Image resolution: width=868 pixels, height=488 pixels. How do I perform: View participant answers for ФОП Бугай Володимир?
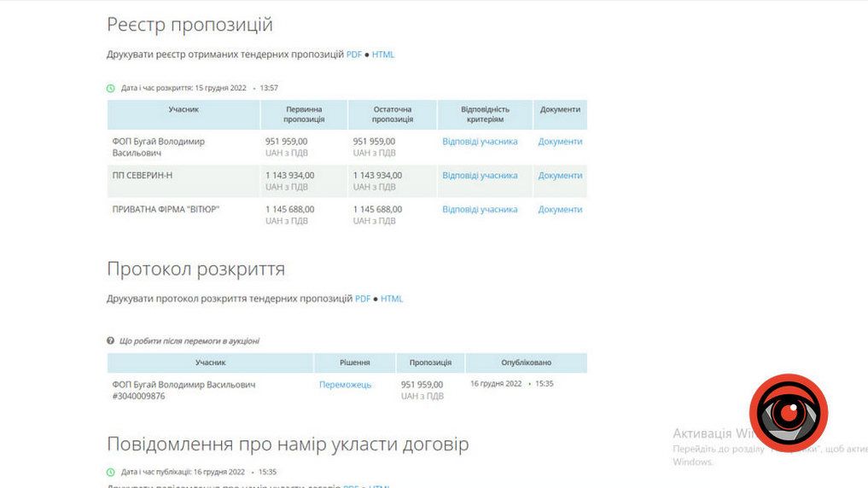[x=480, y=141]
